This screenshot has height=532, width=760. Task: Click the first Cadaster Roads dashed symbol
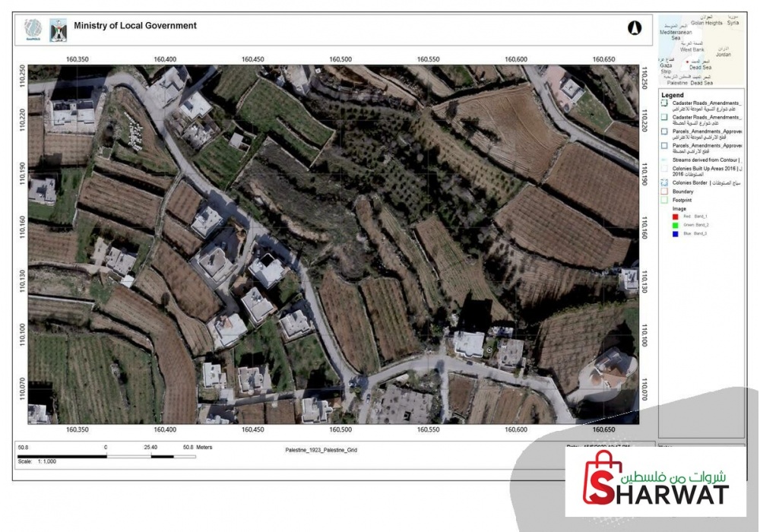coord(664,103)
